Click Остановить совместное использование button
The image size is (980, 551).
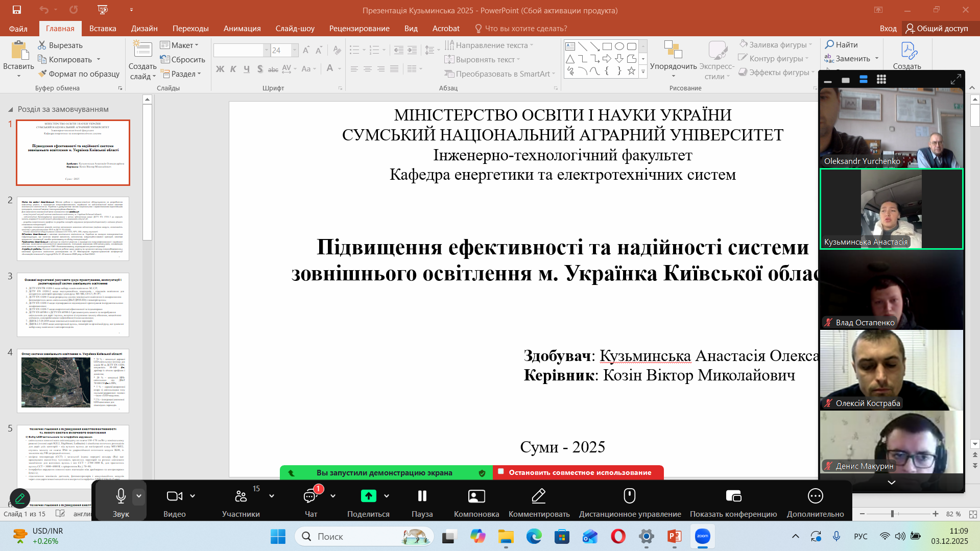point(579,473)
